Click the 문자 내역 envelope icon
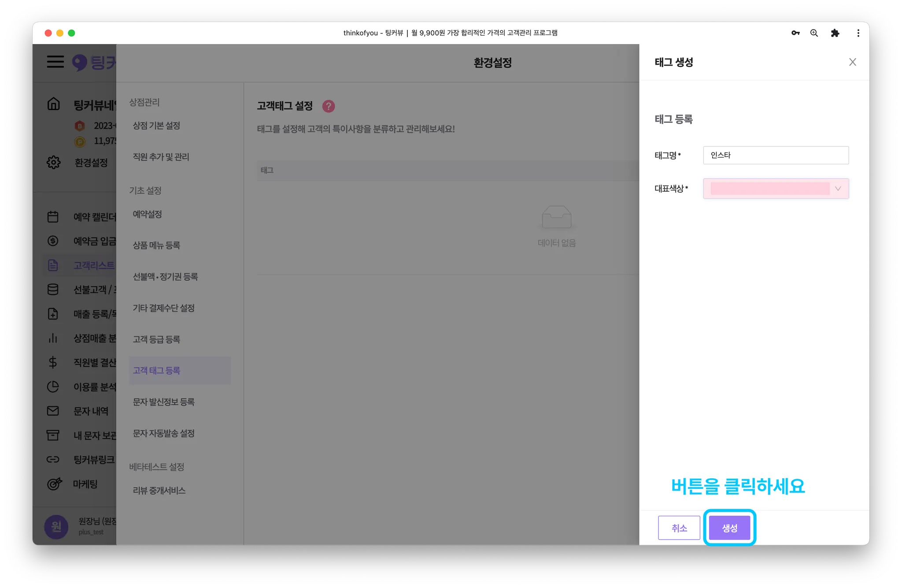The image size is (902, 588). coord(53,410)
